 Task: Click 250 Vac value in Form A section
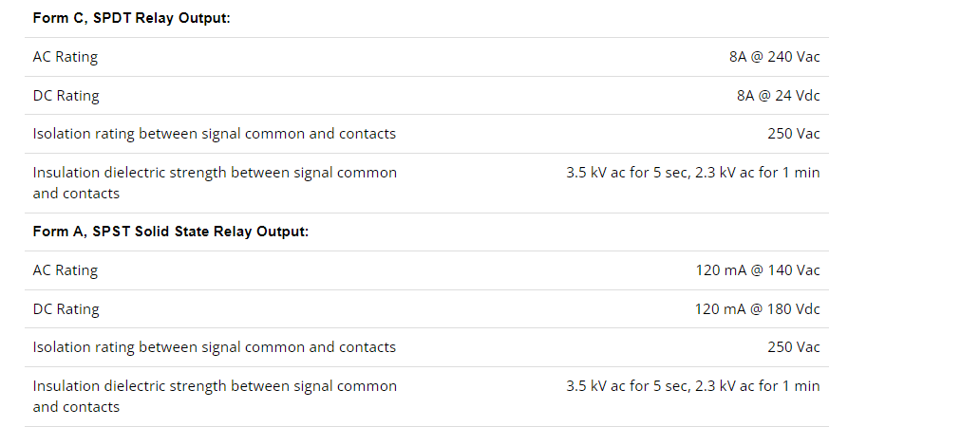click(x=794, y=347)
